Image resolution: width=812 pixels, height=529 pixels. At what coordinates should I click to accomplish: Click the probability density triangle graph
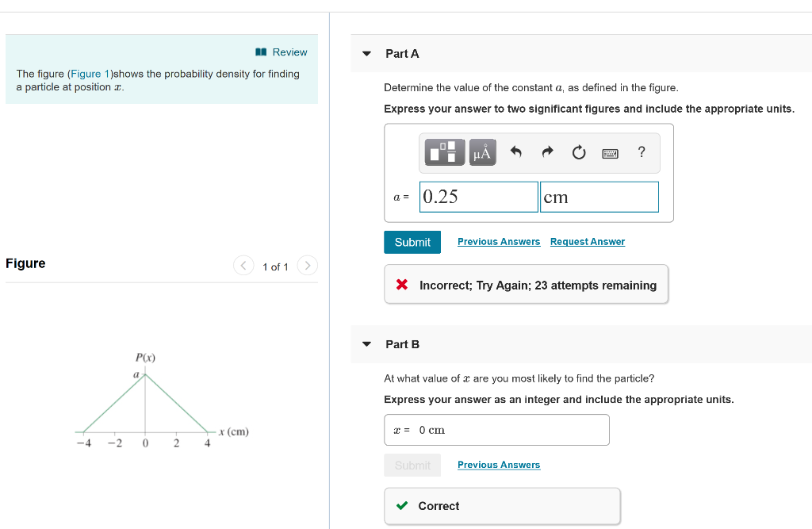coord(145,403)
